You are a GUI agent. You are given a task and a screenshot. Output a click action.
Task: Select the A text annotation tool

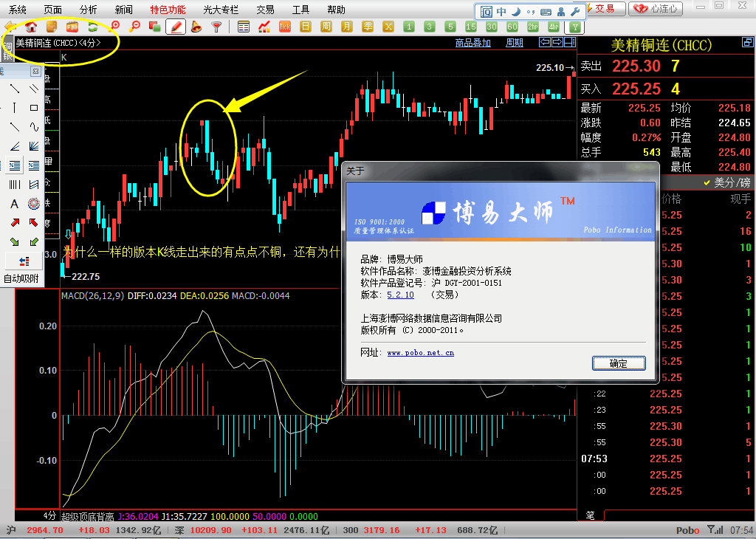point(13,203)
